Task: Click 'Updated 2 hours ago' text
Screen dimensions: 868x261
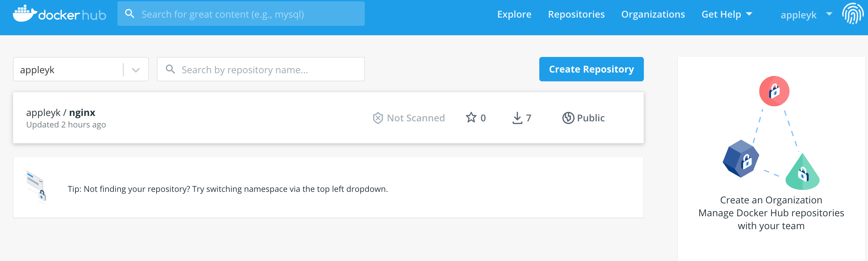Action: [x=66, y=125]
